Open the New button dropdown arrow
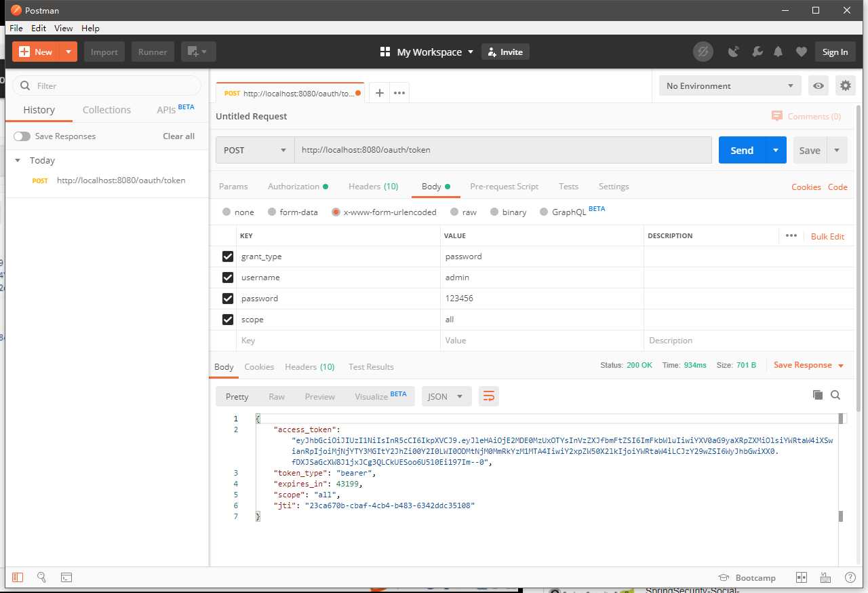 pos(68,52)
